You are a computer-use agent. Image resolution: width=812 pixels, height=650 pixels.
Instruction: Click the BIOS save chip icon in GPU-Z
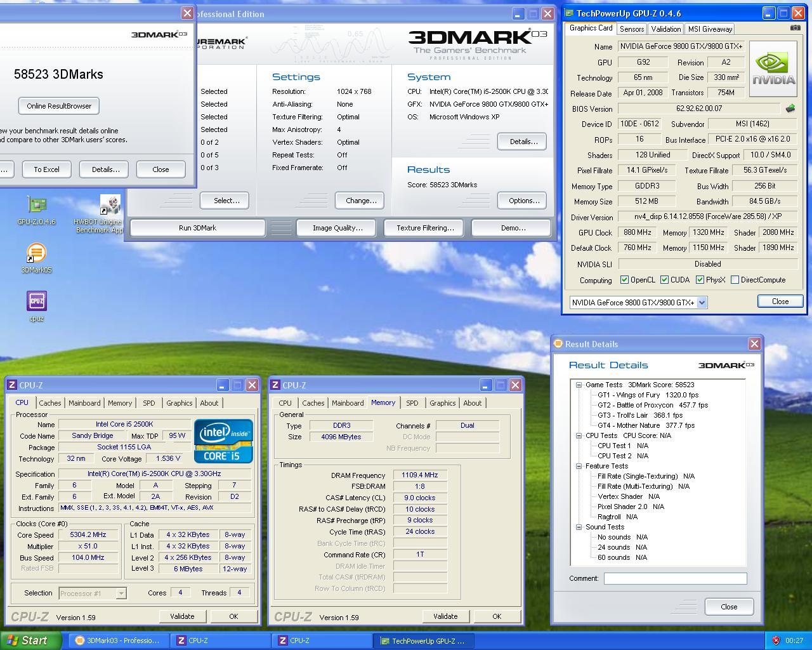click(790, 109)
